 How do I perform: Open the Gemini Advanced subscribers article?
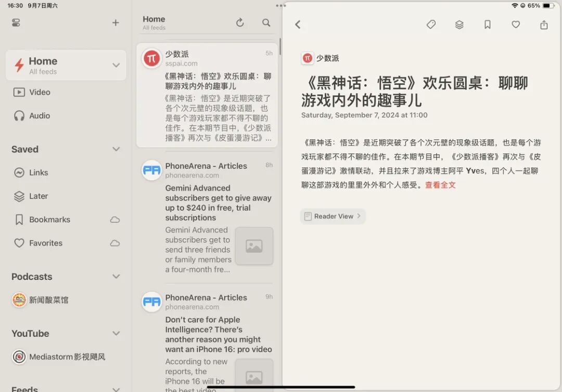coord(207,218)
